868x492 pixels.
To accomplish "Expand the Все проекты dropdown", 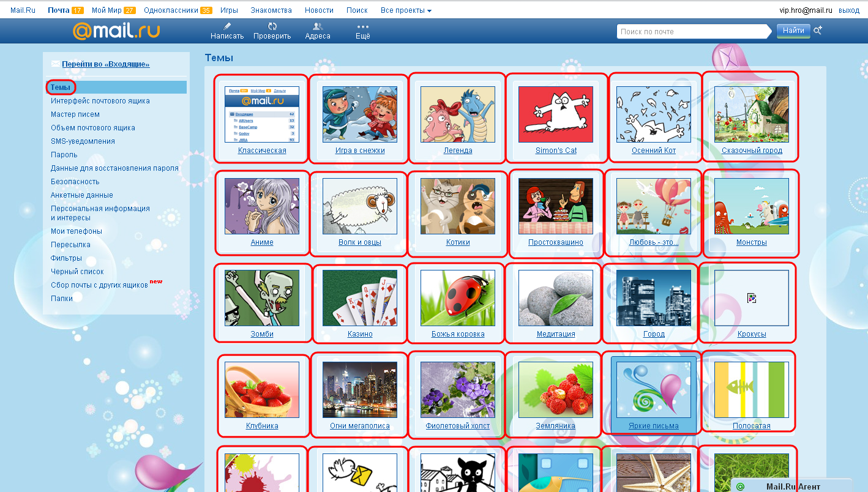I will (406, 10).
